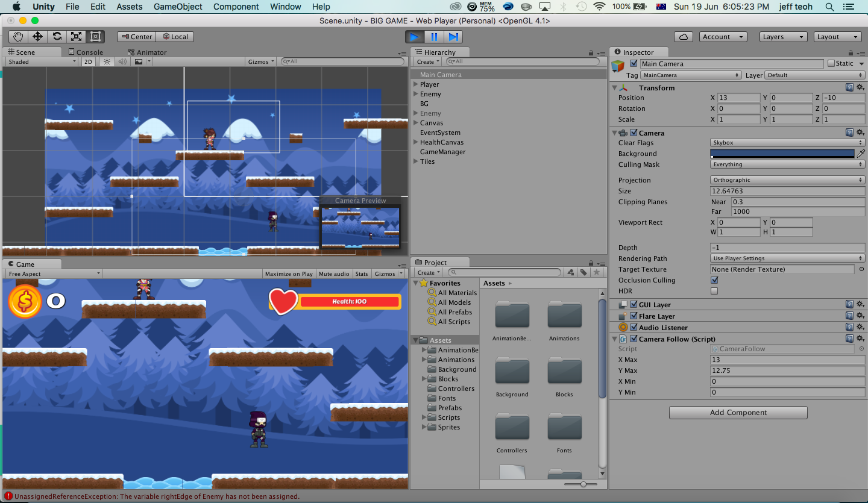868x503 pixels.
Task: Toggle Flare Layer component checkbox
Action: 634,316
